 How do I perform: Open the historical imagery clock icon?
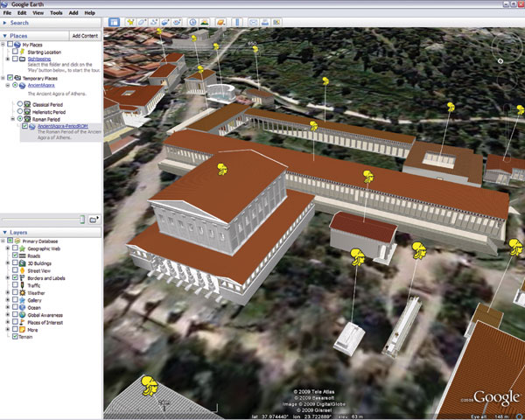[x=192, y=20]
